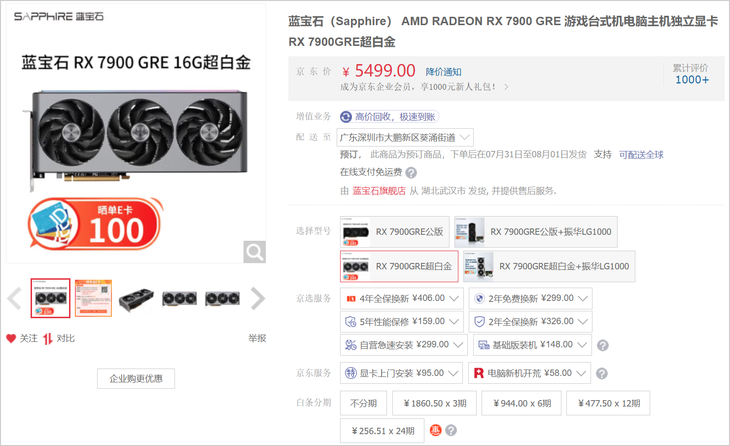Click the 降价通知 price alert link
Viewport: 730px width, 446px height.
coord(443,72)
